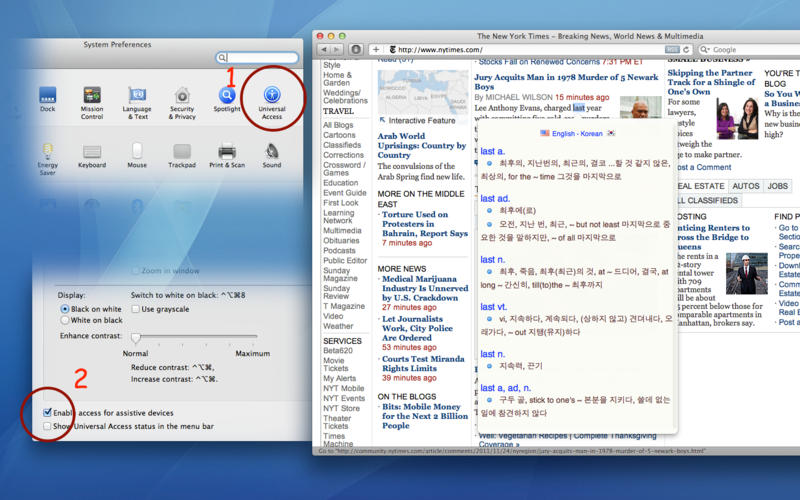
Task: Open Medical Marijuana Industry Is Unnerved article
Action: (425, 288)
